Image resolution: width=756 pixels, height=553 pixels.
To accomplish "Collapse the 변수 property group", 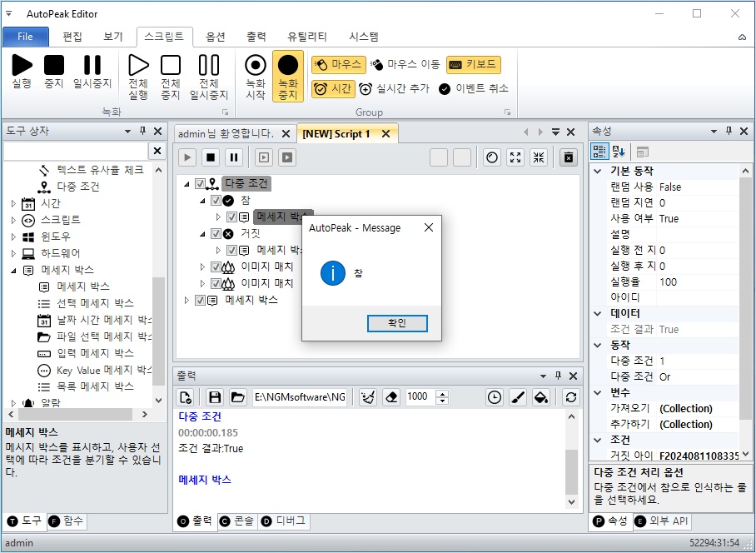I will point(597,392).
